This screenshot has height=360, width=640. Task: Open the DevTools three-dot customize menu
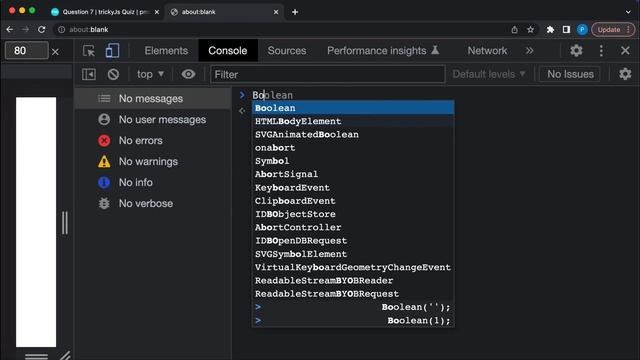601,51
